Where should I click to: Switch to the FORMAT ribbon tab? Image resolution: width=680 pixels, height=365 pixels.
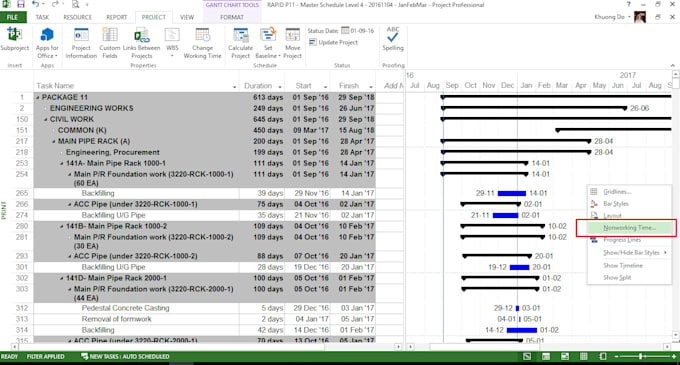(x=232, y=17)
